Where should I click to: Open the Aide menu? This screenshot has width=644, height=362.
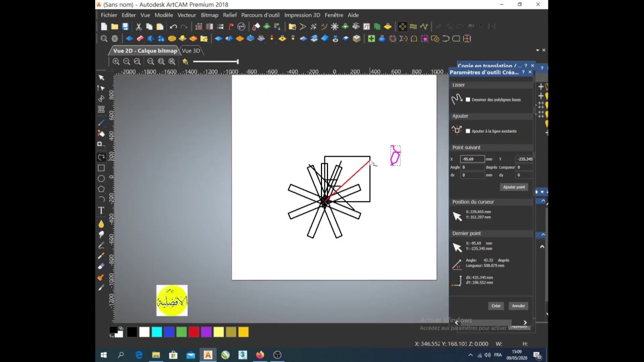click(x=353, y=15)
